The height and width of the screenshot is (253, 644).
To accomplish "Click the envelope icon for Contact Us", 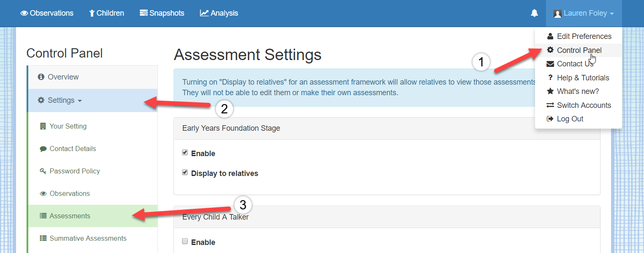I will (x=550, y=64).
